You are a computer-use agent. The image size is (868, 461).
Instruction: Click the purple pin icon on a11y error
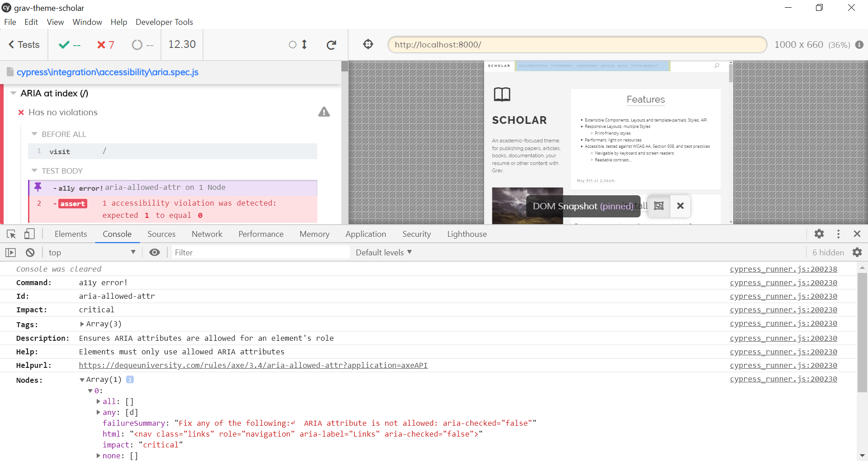tap(38, 187)
